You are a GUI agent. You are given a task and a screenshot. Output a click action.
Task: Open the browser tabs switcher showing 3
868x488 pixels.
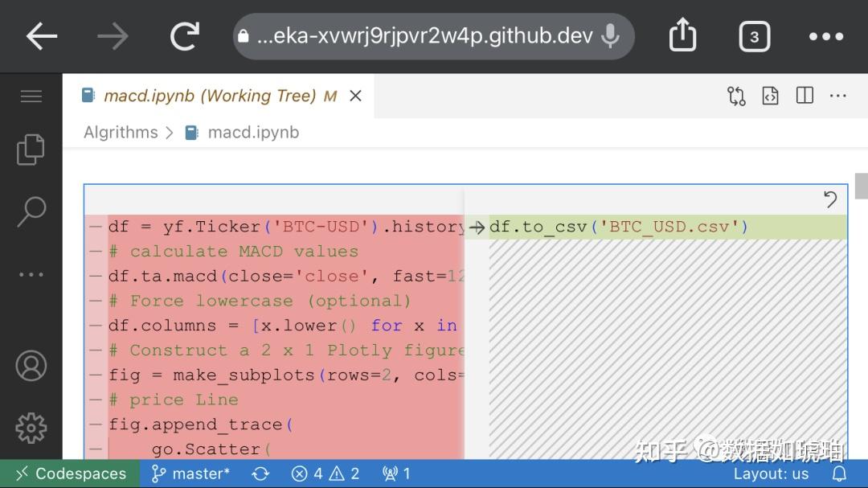pyautogui.click(x=754, y=36)
